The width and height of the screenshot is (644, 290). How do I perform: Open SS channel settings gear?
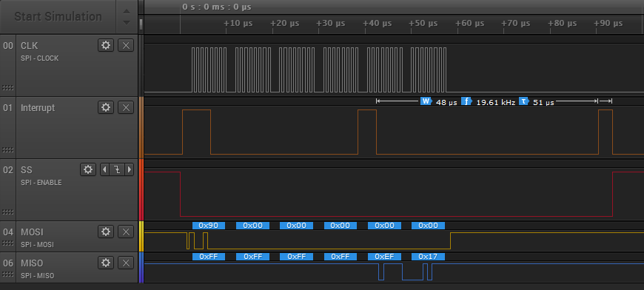pos(87,169)
